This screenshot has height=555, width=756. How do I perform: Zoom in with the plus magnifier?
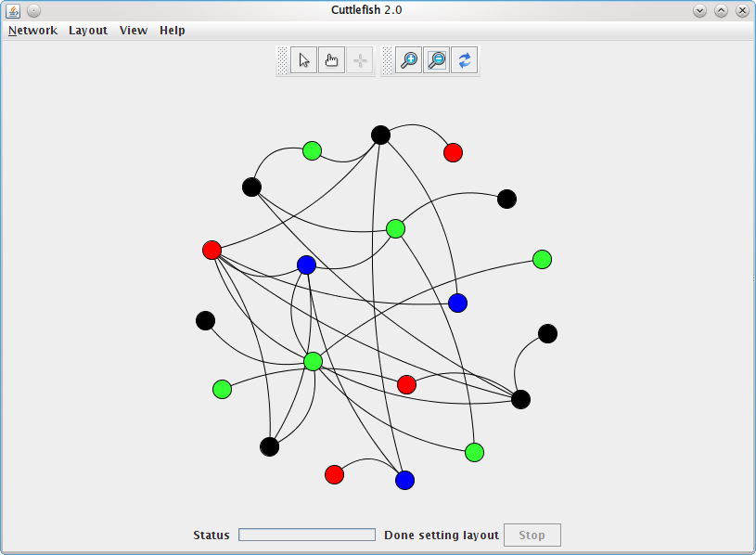409,60
